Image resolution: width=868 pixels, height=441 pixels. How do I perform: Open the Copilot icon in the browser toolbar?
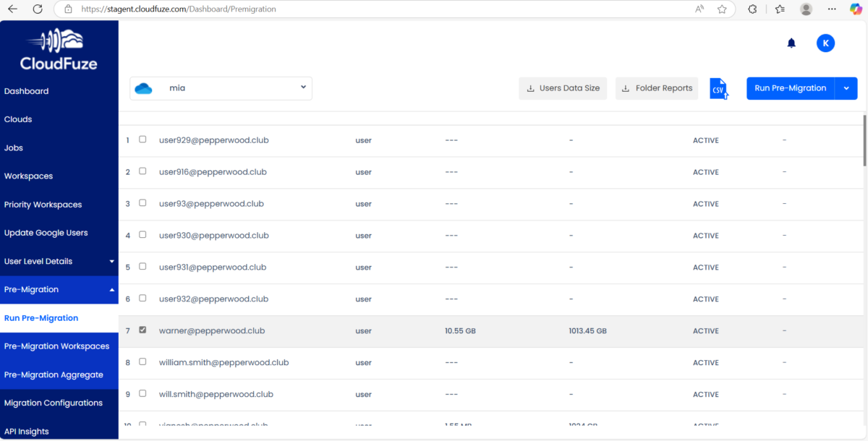[x=856, y=9]
